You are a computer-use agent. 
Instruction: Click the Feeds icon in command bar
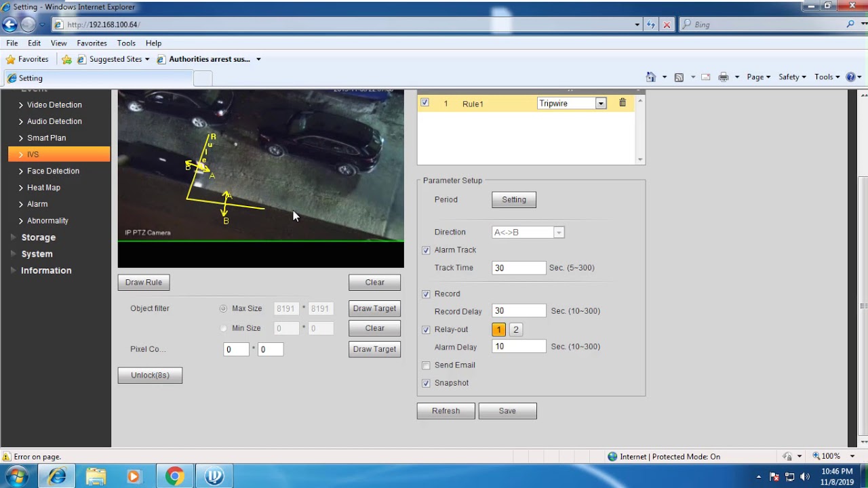click(679, 77)
